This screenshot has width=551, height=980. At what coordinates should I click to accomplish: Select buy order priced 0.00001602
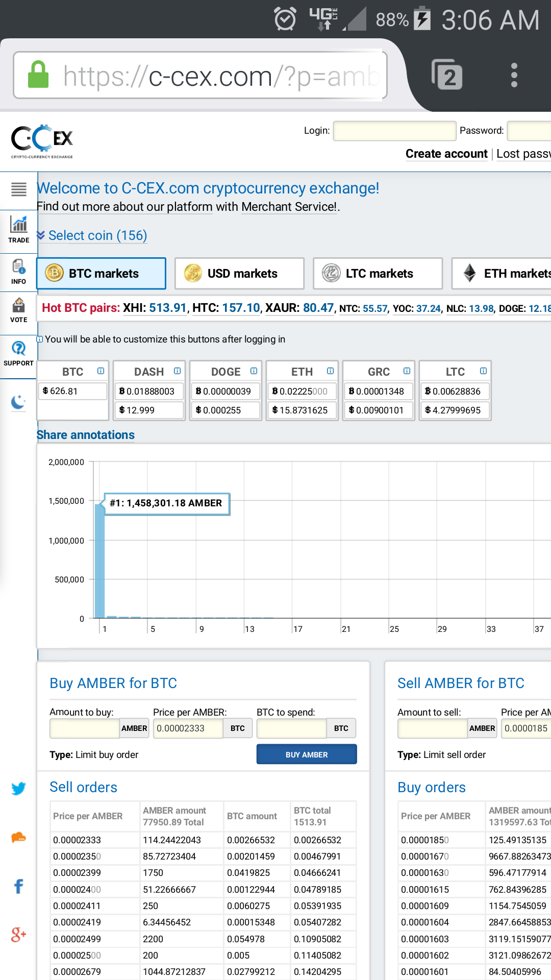pos(474,955)
